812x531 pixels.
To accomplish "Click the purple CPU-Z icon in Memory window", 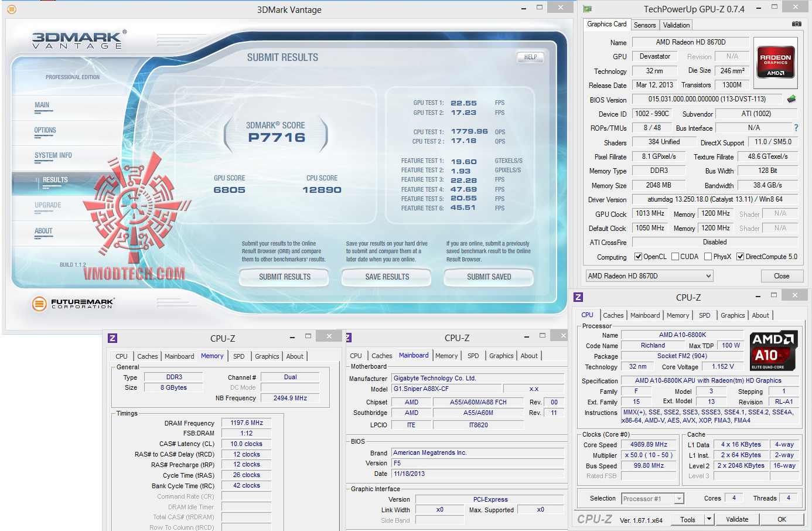I will pyautogui.click(x=112, y=338).
